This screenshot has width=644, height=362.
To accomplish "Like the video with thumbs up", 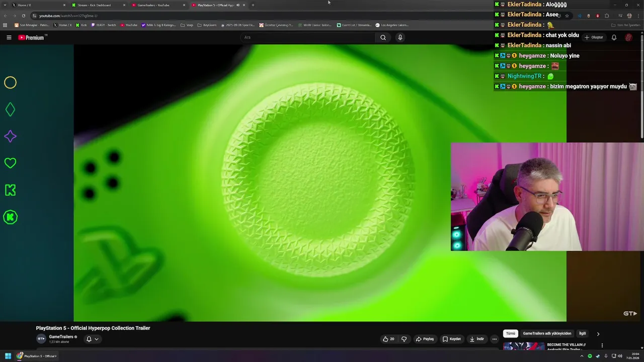I will [388, 339].
